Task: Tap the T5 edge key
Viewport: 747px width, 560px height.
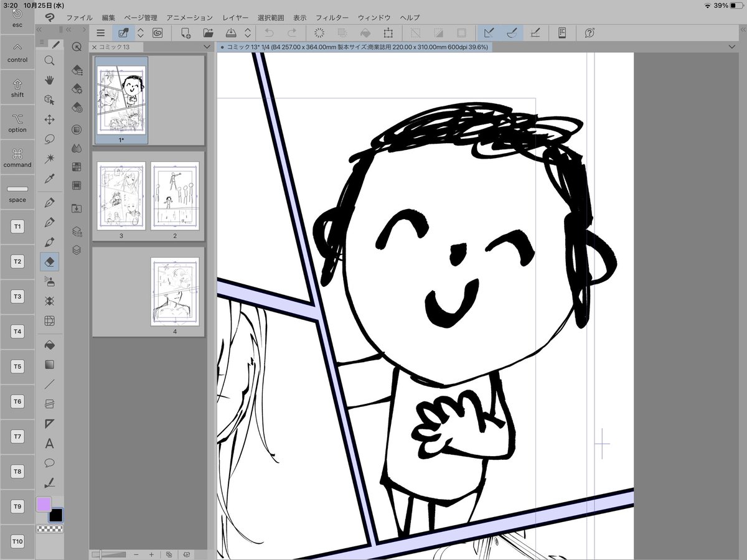Action: [x=17, y=367]
